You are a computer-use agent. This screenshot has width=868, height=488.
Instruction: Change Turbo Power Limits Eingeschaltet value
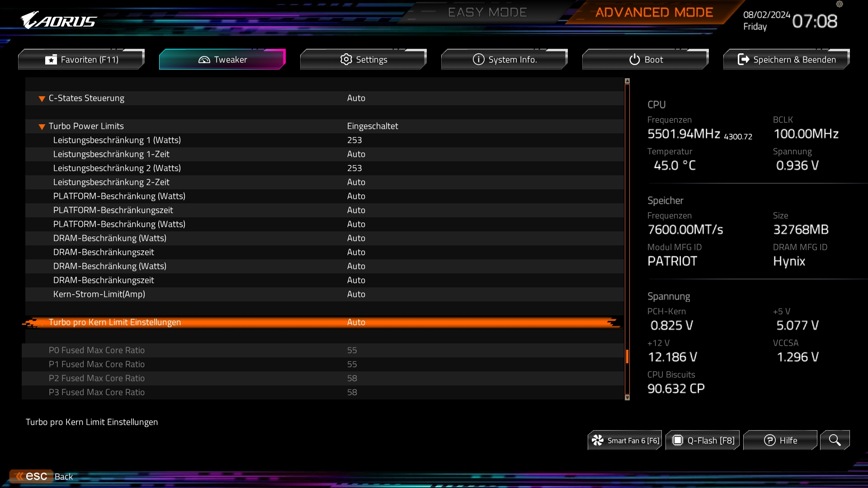[x=372, y=126]
